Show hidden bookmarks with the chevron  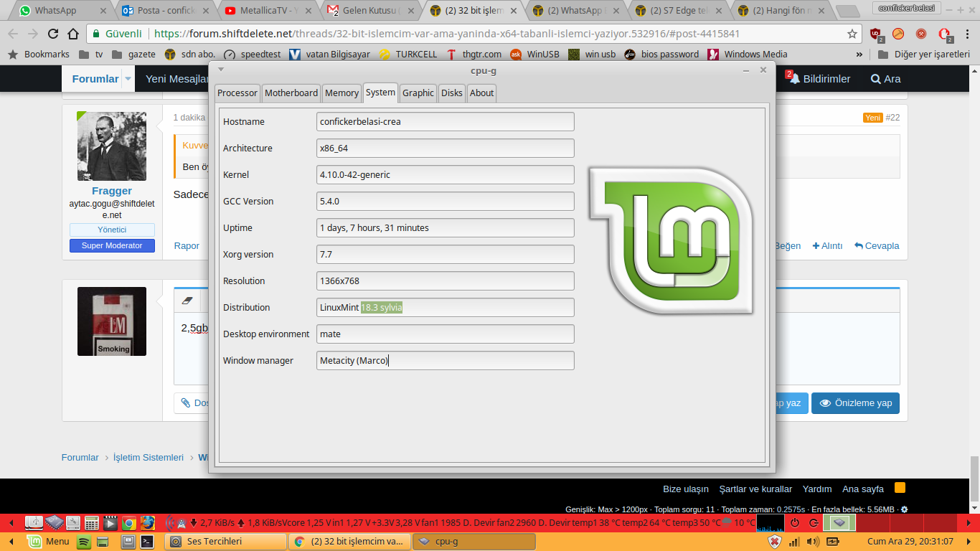(859, 54)
